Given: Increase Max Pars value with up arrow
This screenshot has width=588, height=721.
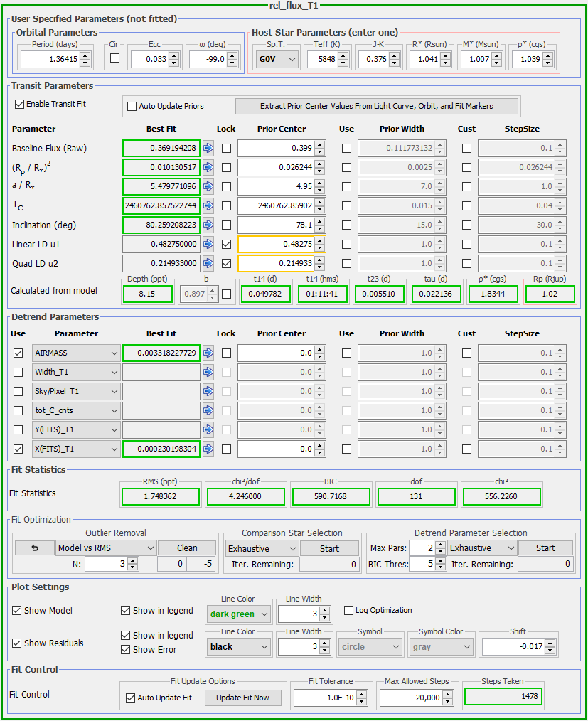Looking at the screenshot, I should click(x=440, y=545).
